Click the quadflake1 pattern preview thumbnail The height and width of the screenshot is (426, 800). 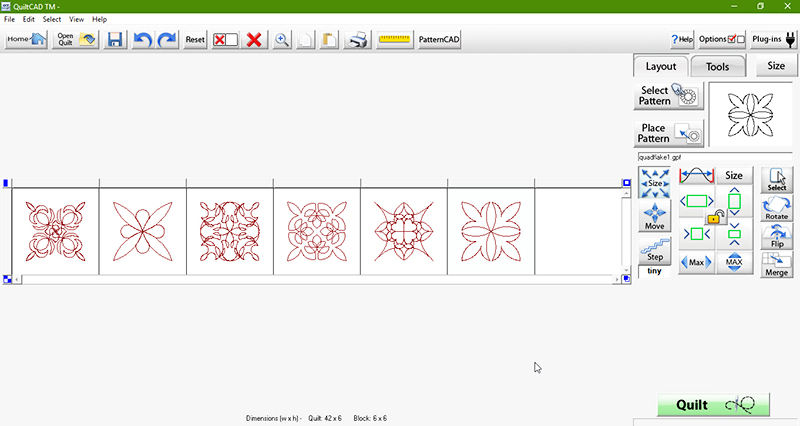[x=752, y=115]
